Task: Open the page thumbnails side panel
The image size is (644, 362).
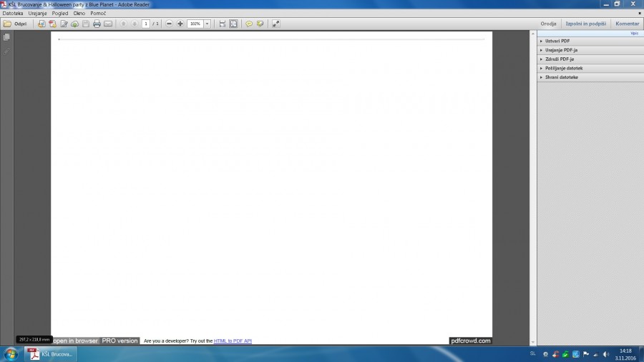Action: pyautogui.click(x=6, y=37)
